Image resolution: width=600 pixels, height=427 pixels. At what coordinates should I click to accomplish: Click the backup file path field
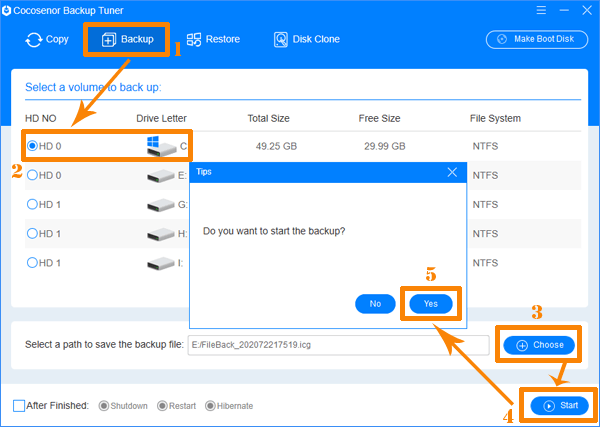[x=338, y=345]
